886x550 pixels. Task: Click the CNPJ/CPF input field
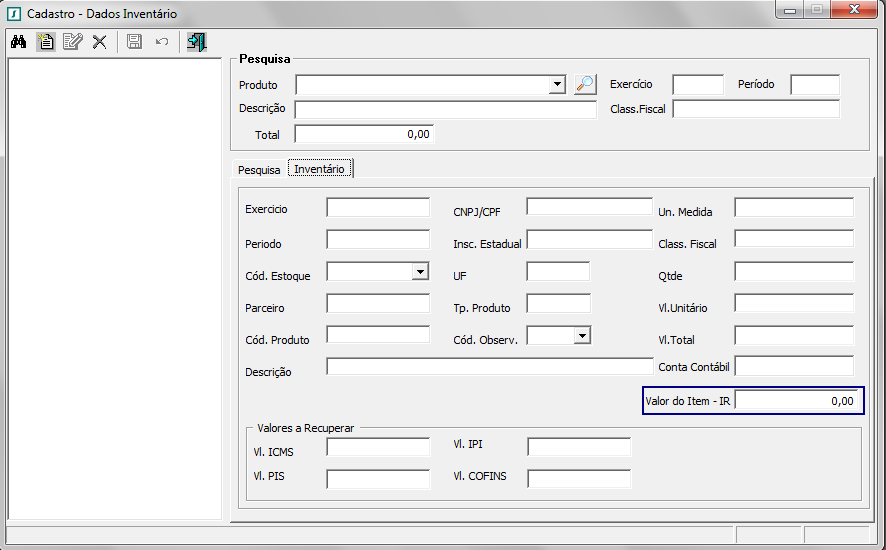click(x=589, y=207)
